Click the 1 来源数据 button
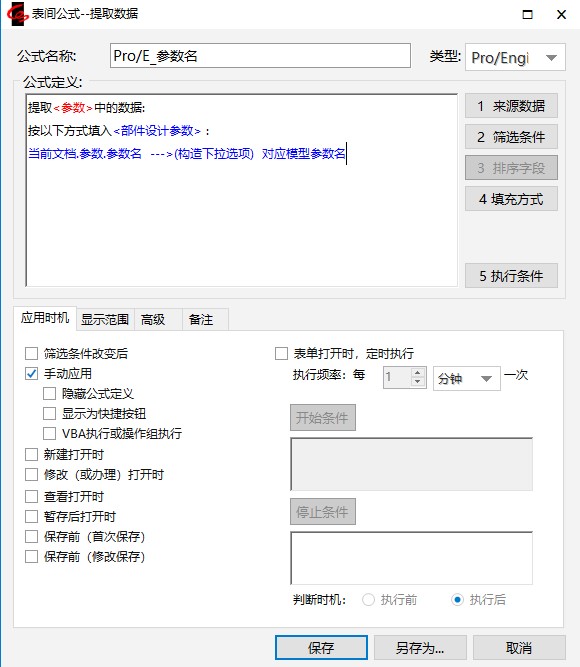 point(511,106)
